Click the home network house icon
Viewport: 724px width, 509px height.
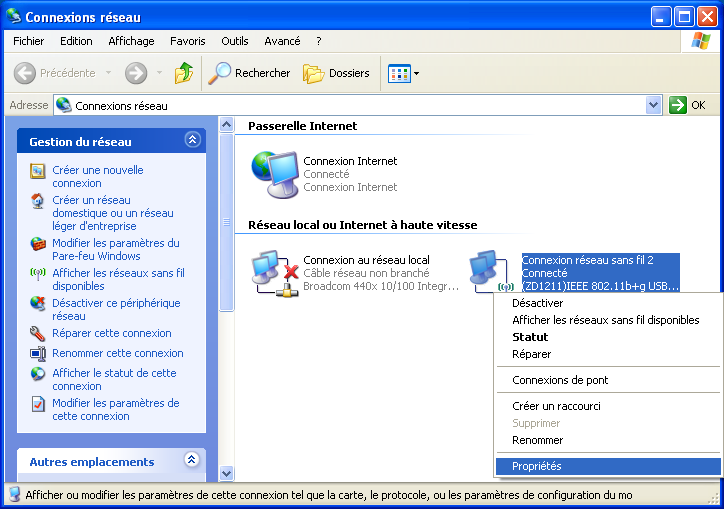[x=37, y=201]
